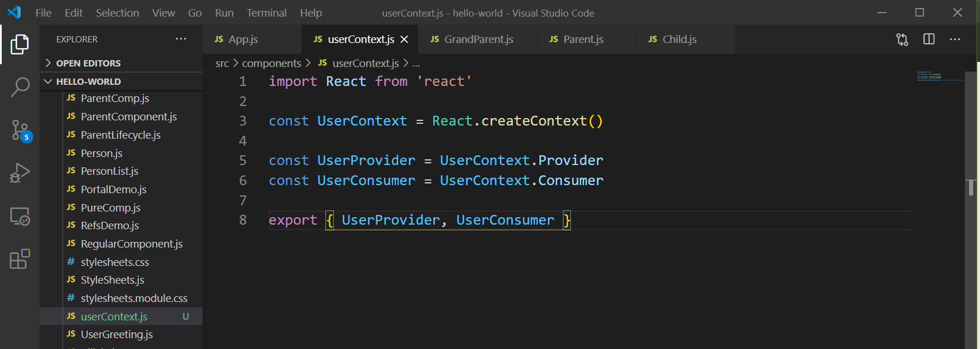Click JS icon of ParentComp.js file

tap(71, 98)
